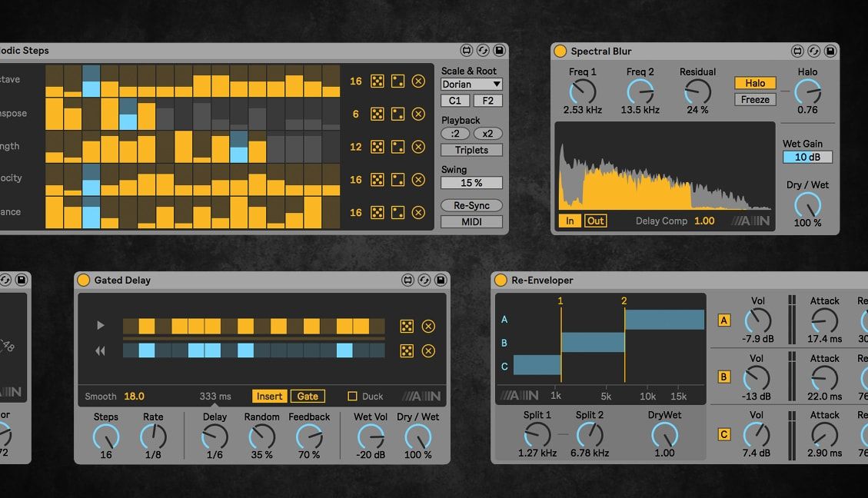The image size is (868, 498).
Task: Click two-dot dice icon on Octave row
Action: click(x=397, y=81)
